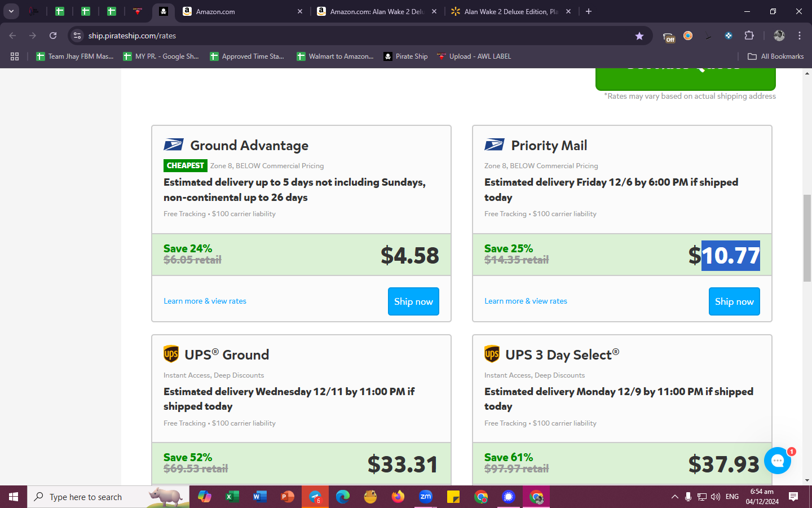Open the notification center icon
The image size is (812, 508).
click(793, 497)
